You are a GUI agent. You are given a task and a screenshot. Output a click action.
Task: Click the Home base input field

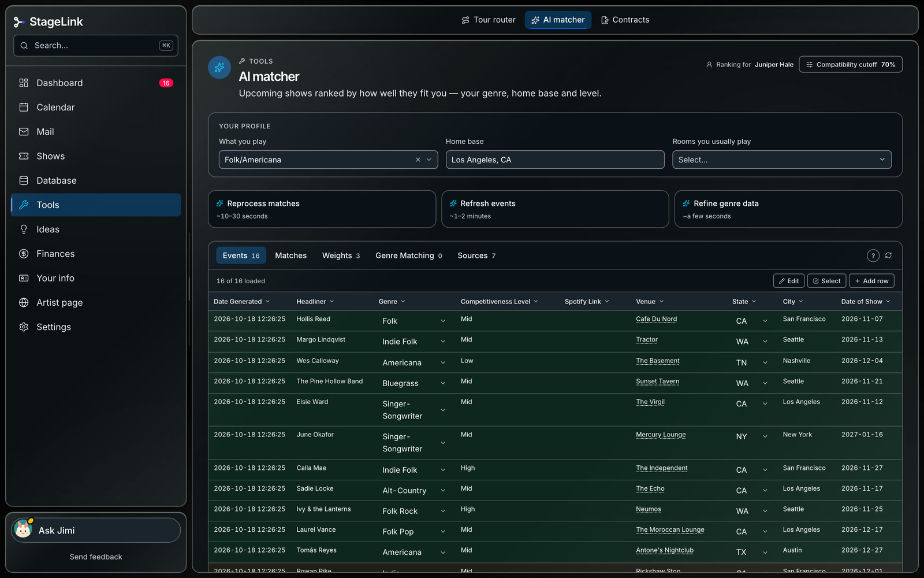(x=555, y=160)
